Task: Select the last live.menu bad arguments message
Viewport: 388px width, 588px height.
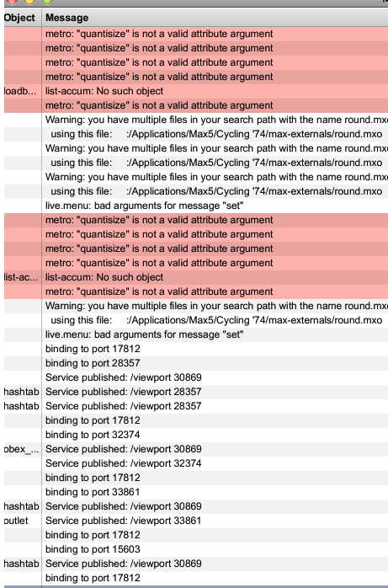Action: point(144,334)
